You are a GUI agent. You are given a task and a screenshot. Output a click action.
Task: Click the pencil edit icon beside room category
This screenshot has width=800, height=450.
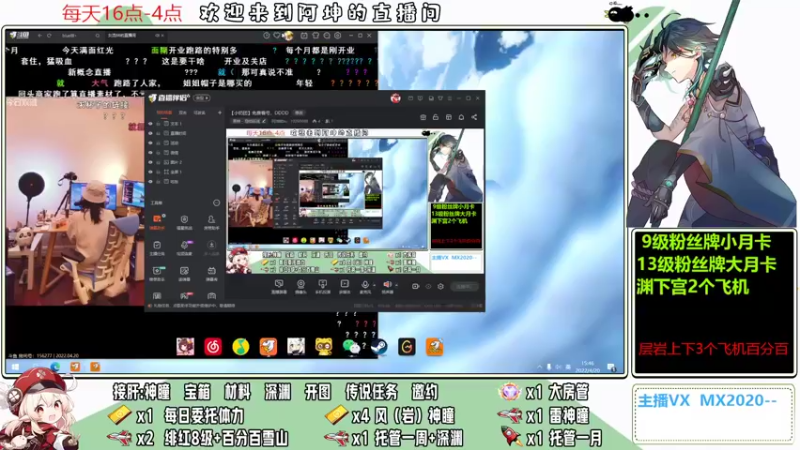coord(264,121)
